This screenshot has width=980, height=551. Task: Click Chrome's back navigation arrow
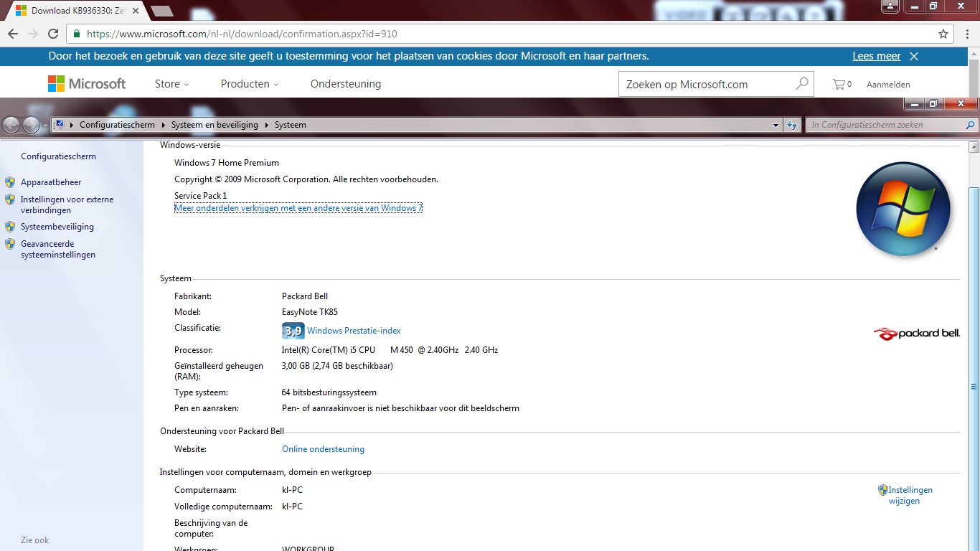[x=13, y=34]
